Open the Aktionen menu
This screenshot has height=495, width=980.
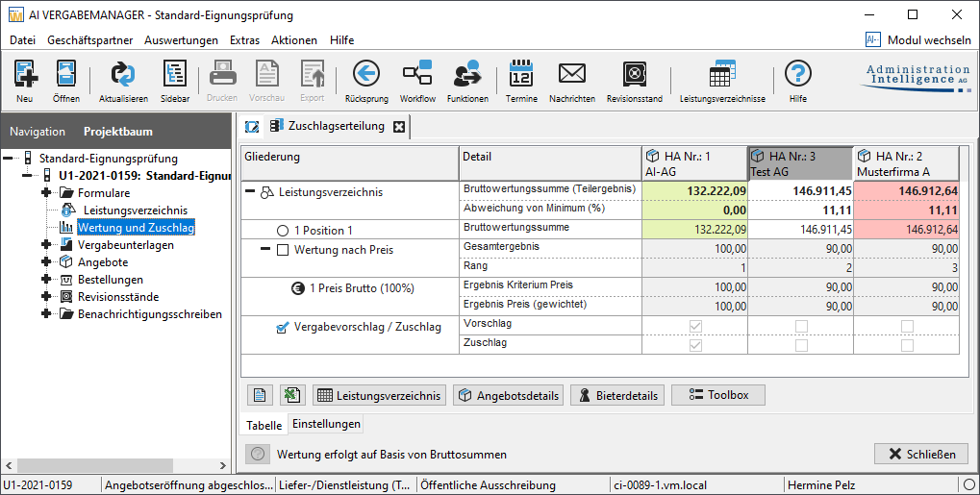[x=293, y=40]
